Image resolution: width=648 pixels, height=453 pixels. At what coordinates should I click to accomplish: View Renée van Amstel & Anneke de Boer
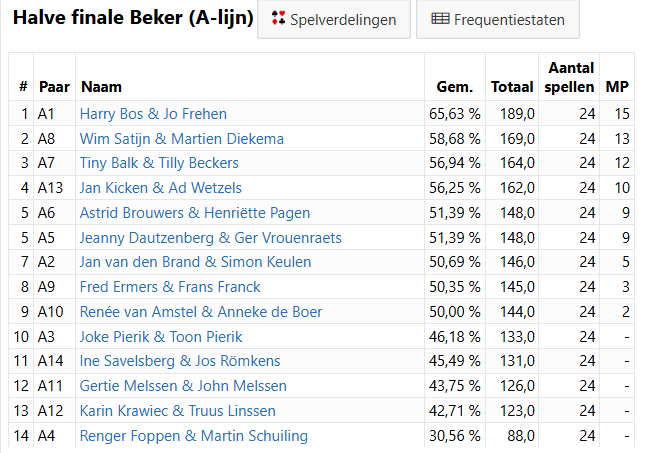click(x=201, y=312)
